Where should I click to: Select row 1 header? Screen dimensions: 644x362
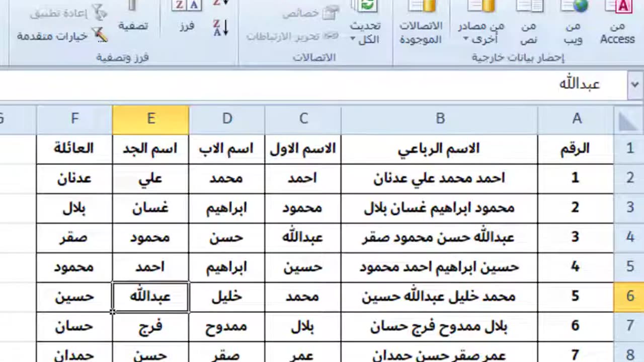629,148
